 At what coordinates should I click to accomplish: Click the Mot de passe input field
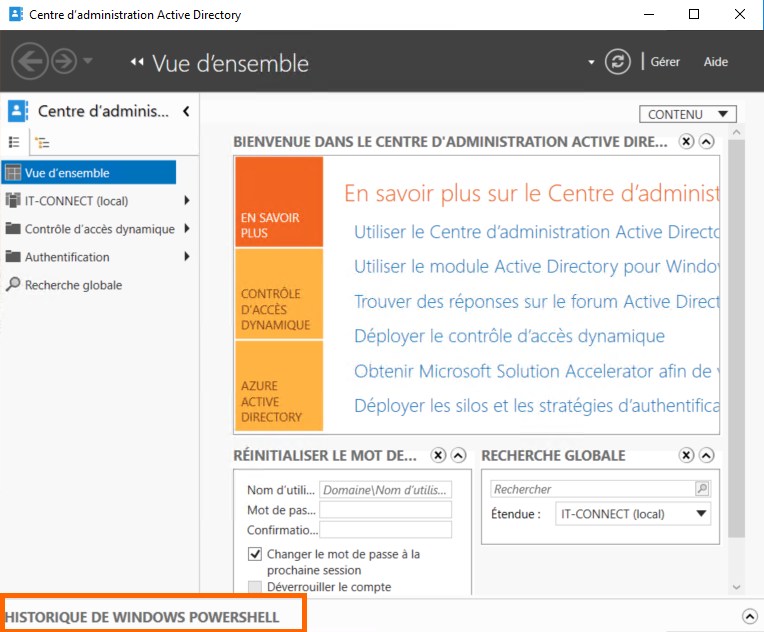coord(385,510)
